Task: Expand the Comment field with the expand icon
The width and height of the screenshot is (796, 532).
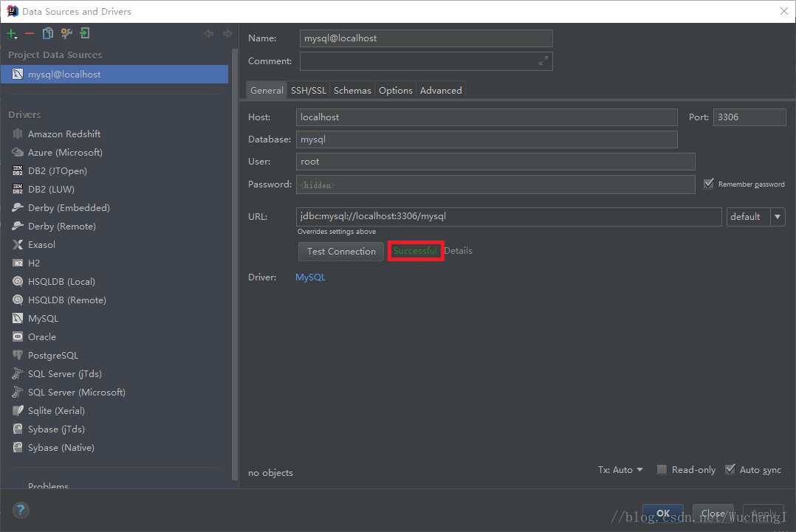Action: pyautogui.click(x=543, y=61)
